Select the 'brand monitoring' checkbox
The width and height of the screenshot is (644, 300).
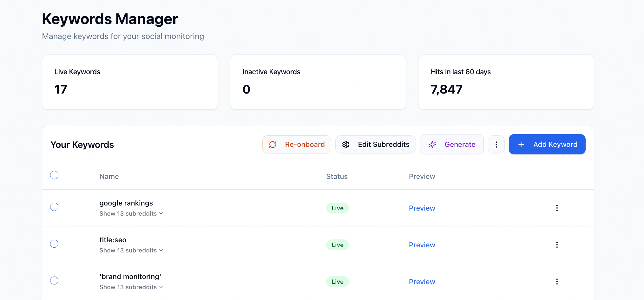54,280
